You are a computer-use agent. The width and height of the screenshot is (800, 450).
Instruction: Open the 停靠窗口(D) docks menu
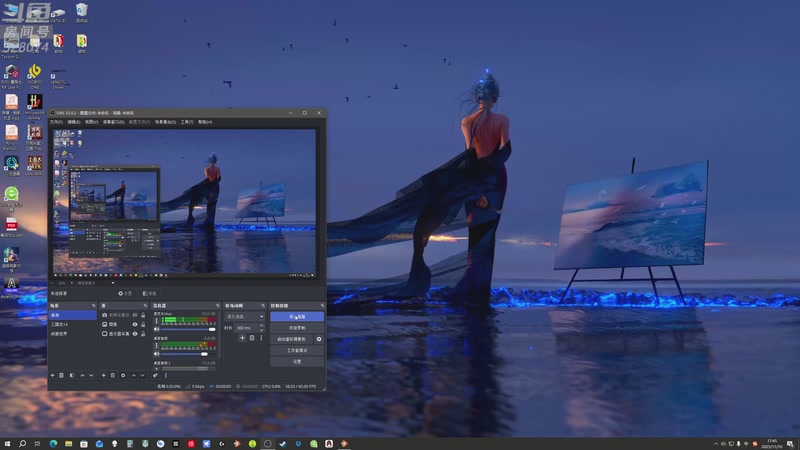pos(113,122)
